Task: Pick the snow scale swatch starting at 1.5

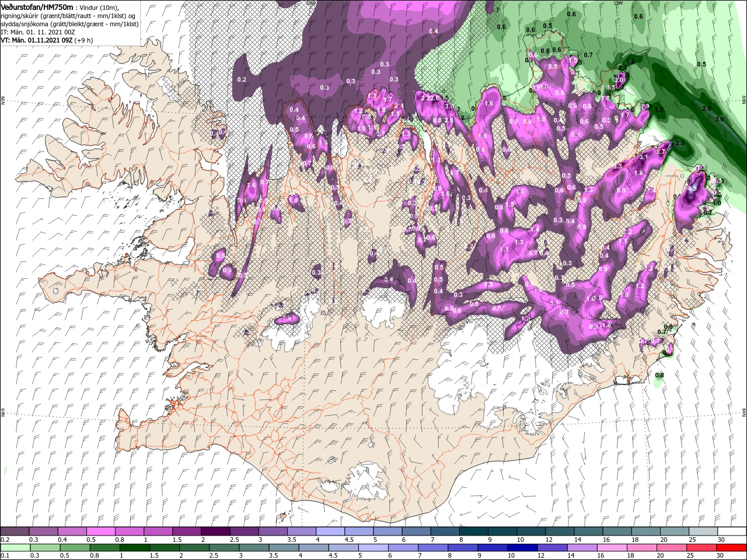Action: tap(187, 531)
